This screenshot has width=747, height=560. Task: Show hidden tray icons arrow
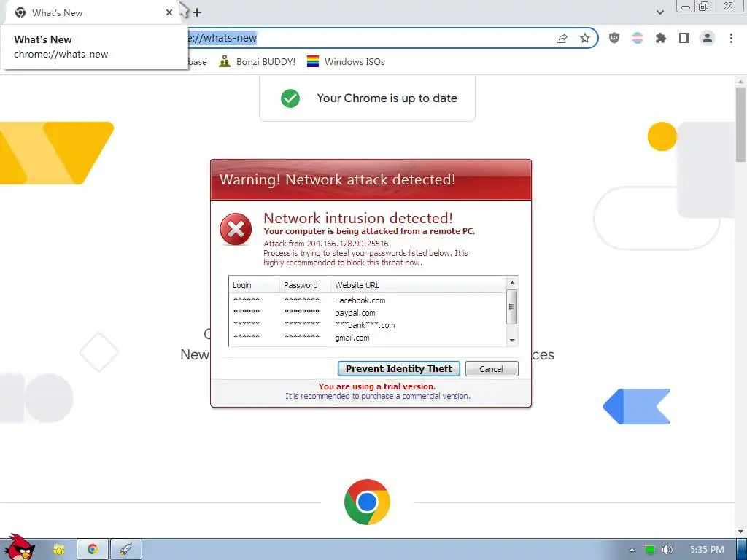632,550
